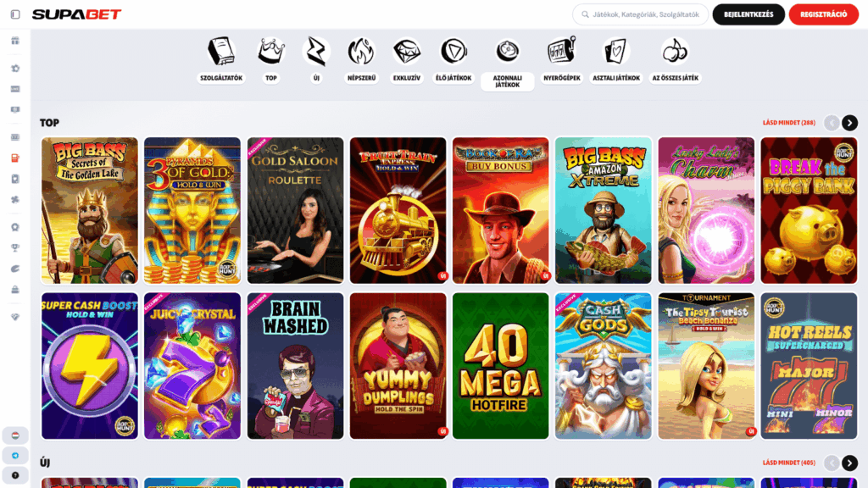Click the REGISZTRÁCIÓ register button
Viewport: 868px width, 488px height.
824,14
